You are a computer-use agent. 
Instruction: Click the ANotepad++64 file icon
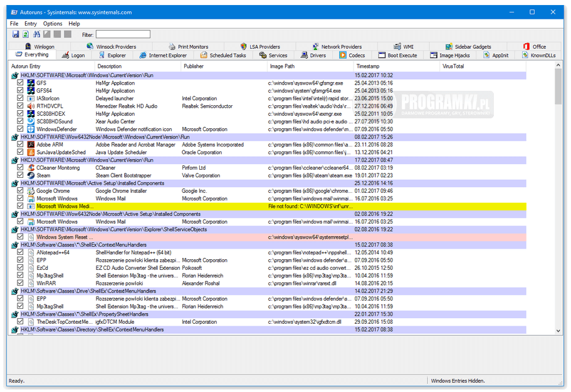[31, 252]
